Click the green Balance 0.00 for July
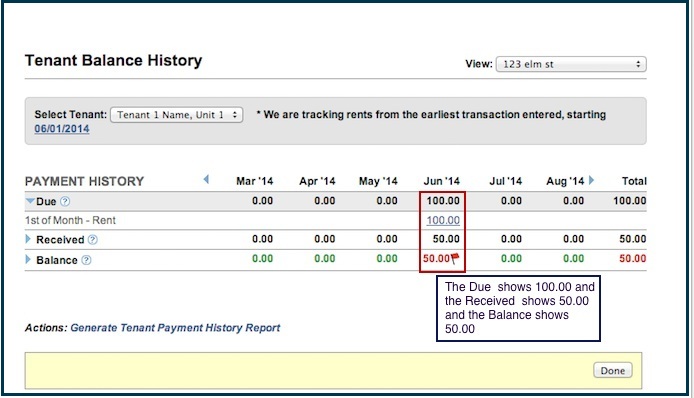Viewport: 694px width, 398px height. [511, 259]
